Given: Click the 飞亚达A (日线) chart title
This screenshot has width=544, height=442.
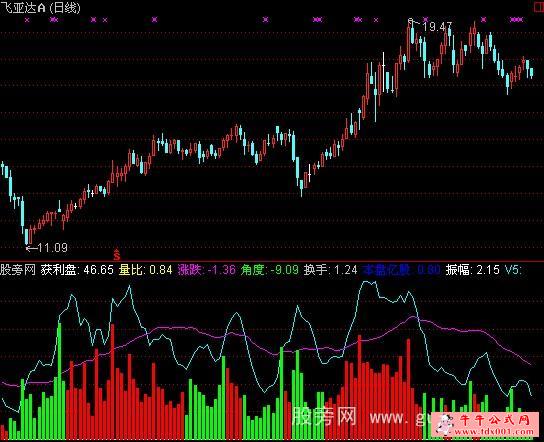Looking at the screenshot, I should pyautogui.click(x=40, y=7).
